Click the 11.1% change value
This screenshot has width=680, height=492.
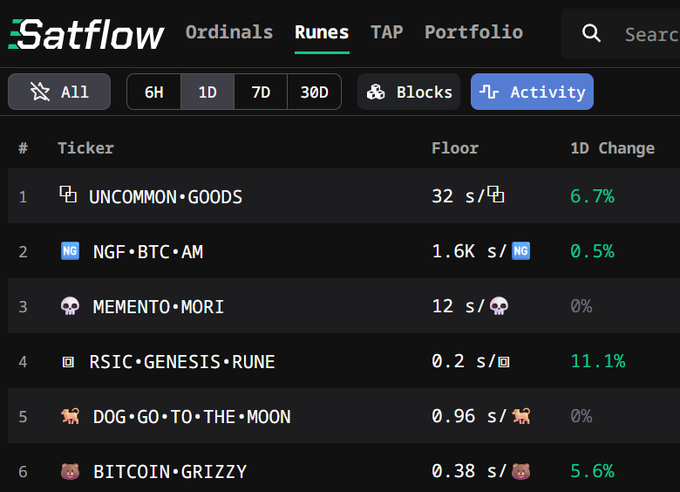click(x=598, y=361)
